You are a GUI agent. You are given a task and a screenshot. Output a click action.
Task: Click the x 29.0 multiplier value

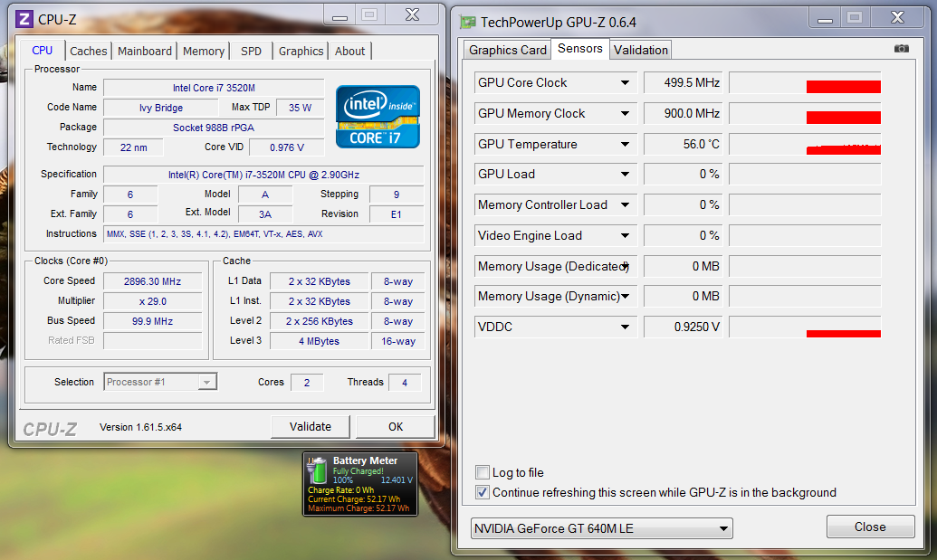152,301
